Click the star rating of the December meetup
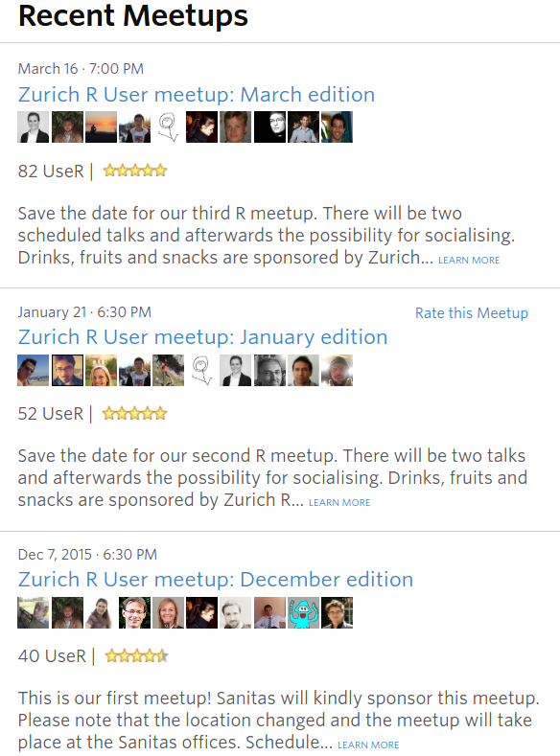 click(136, 655)
